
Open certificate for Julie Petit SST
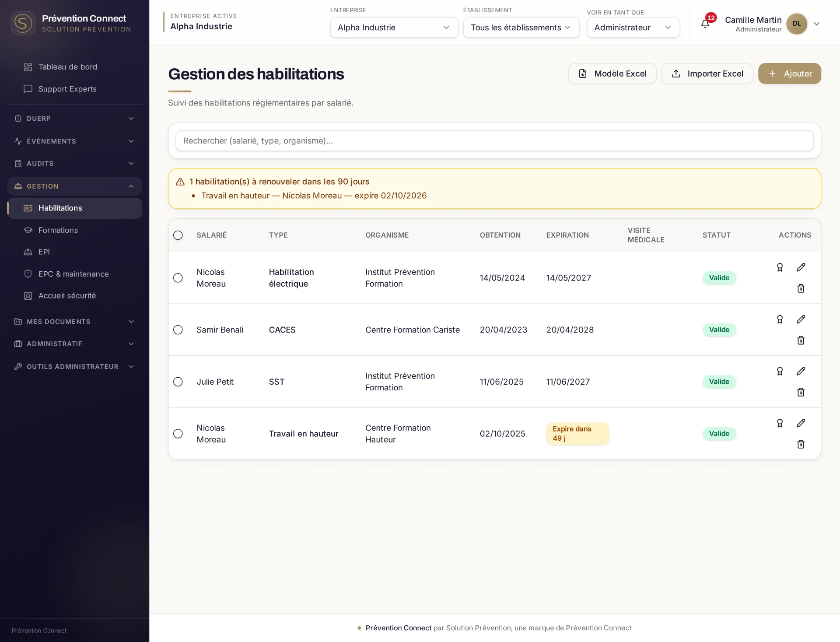pos(780,372)
